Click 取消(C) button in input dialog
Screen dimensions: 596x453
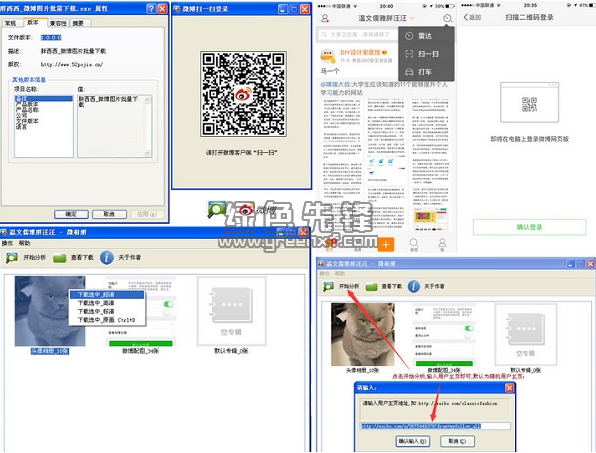[x=457, y=441]
